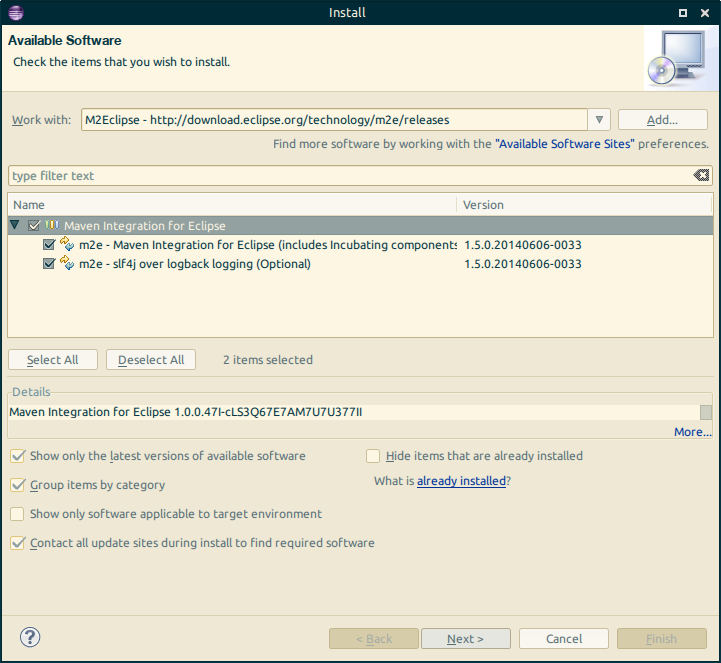Close the Install dialog window
Image resolution: width=721 pixels, height=663 pixels.
pyautogui.click(x=704, y=13)
